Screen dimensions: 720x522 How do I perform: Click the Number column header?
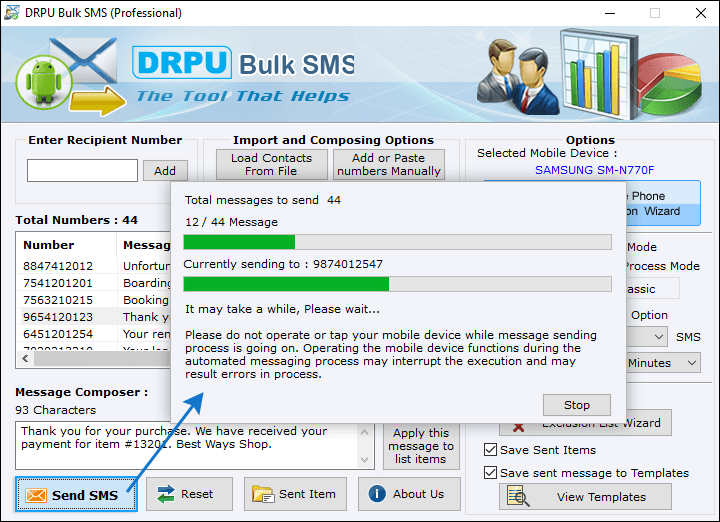[x=67, y=245]
